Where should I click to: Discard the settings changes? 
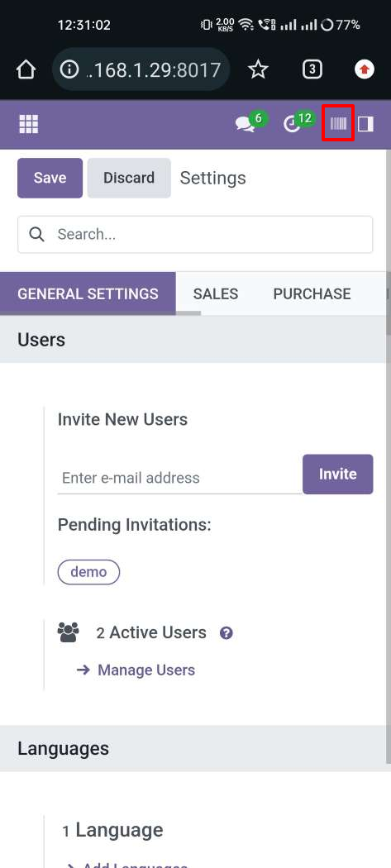pos(129,179)
